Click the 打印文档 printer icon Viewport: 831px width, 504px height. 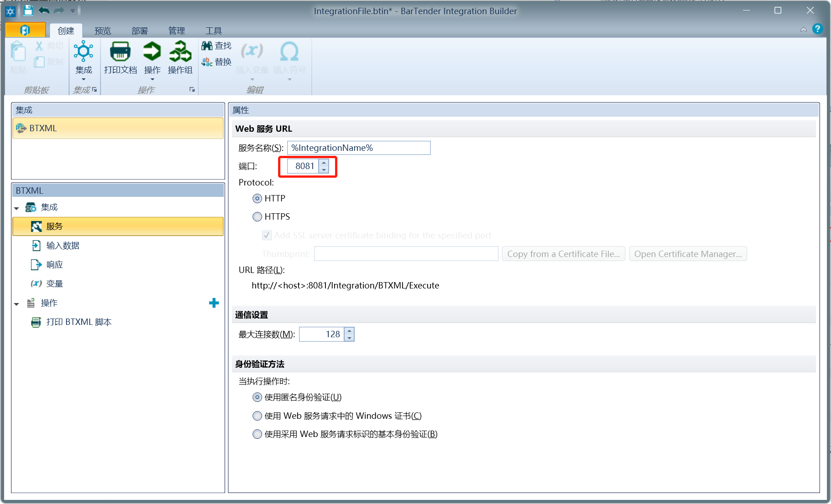pyautogui.click(x=120, y=51)
